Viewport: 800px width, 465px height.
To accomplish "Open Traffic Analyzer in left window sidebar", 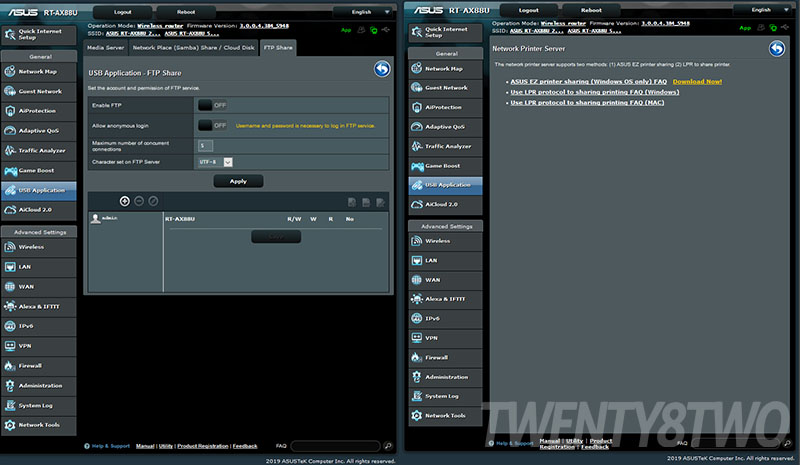I will (39, 151).
